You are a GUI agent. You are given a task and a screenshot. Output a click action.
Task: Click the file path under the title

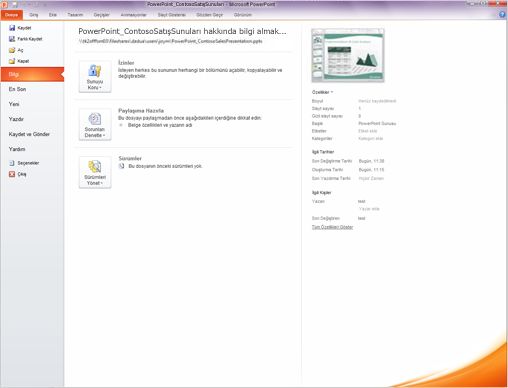170,41
